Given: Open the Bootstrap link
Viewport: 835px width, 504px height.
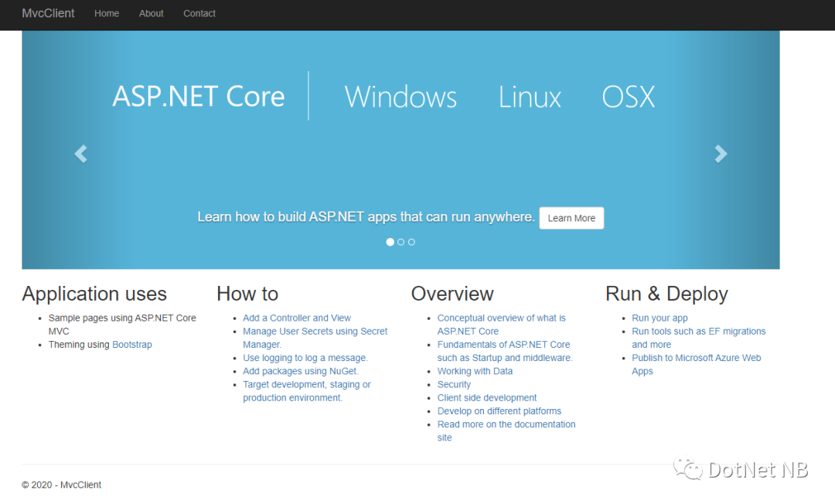Looking at the screenshot, I should coord(132,344).
